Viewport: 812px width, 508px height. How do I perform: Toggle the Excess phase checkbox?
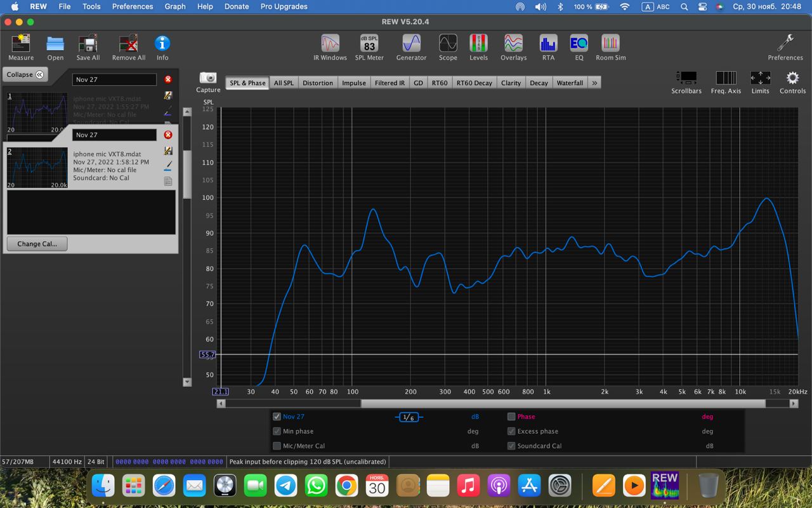tap(511, 431)
